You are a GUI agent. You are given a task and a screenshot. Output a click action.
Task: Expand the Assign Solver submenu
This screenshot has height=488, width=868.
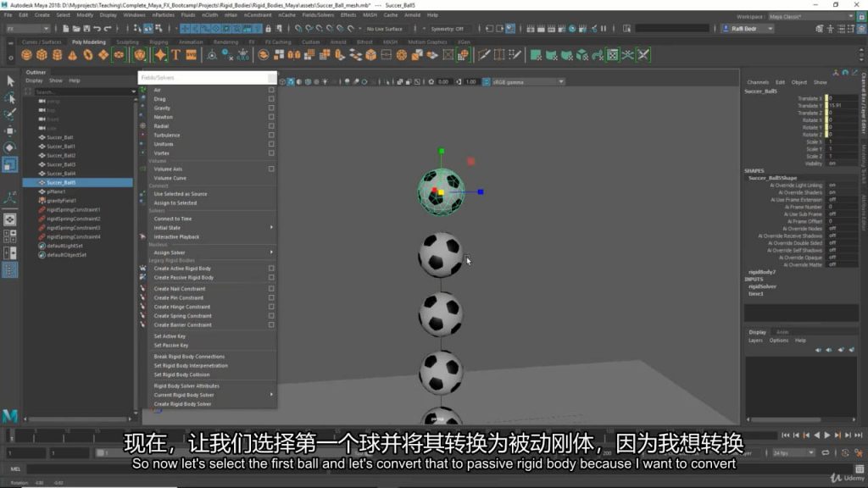click(213, 252)
